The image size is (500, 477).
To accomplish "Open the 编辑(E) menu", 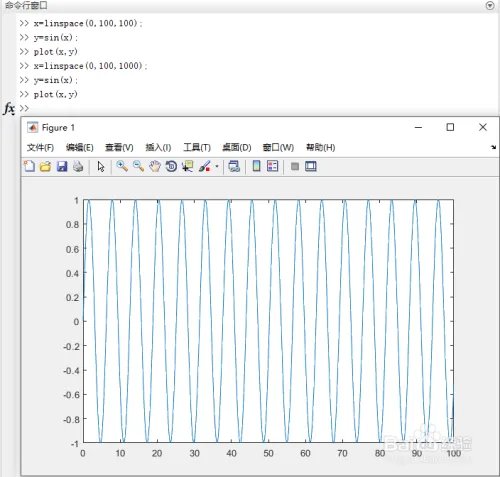I will 80,147.
